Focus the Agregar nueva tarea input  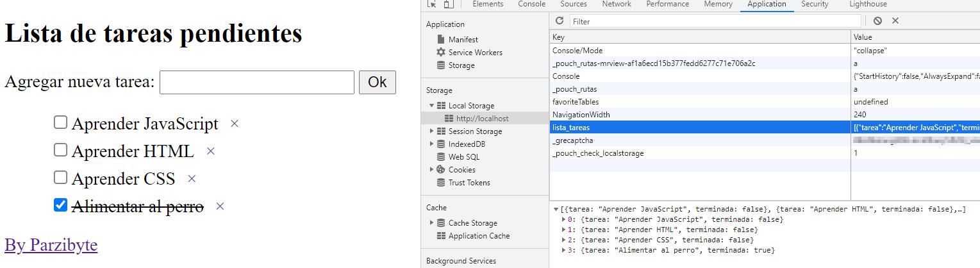click(257, 82)
